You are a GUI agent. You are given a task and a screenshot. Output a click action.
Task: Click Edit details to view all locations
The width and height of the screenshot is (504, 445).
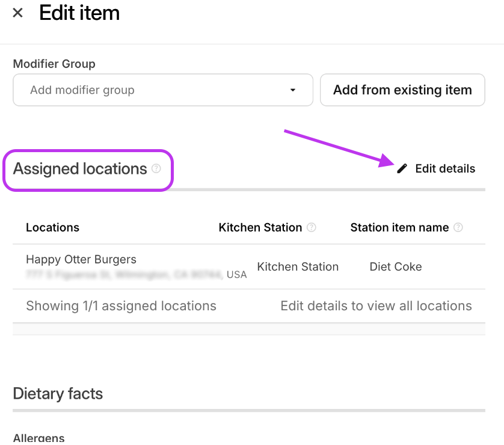pos(376,306)
